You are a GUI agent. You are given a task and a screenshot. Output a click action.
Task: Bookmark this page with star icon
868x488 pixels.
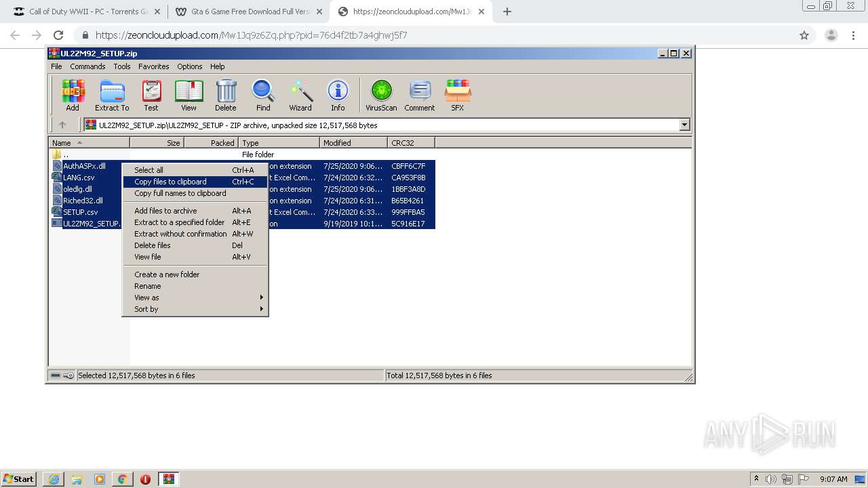804,35
